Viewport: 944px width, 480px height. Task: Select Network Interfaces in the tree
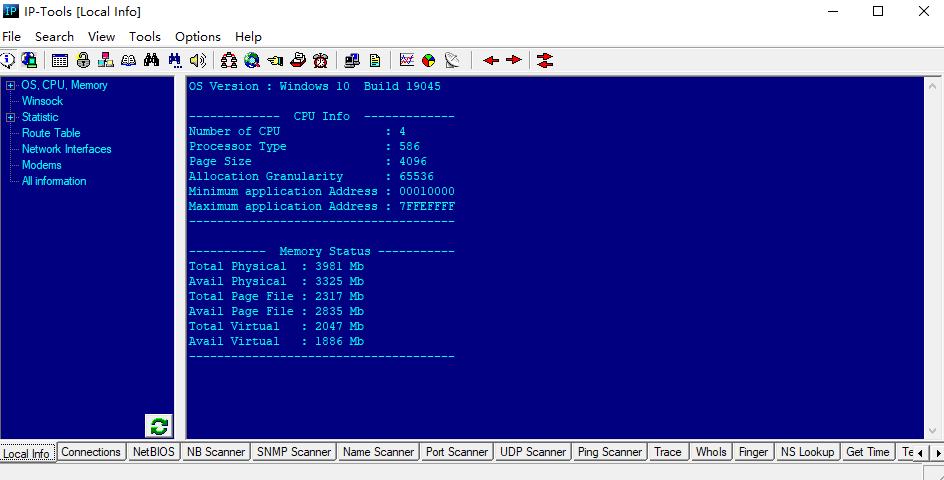(x=67, y=149)
